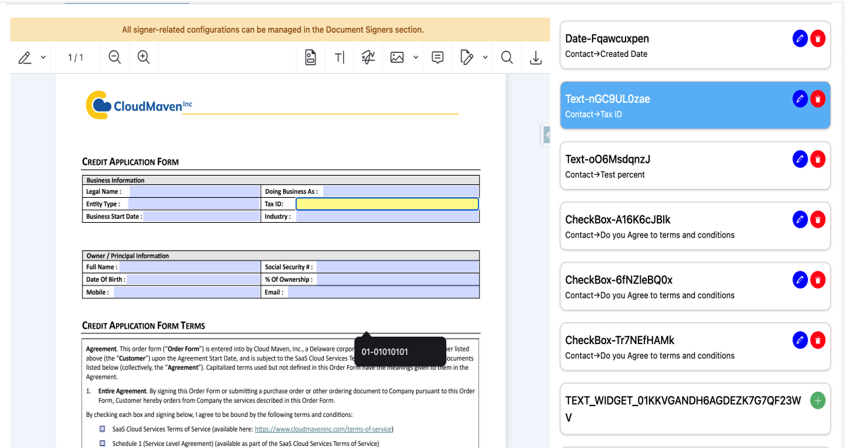Click the page number 1/1 indicator

click(75, 58)
